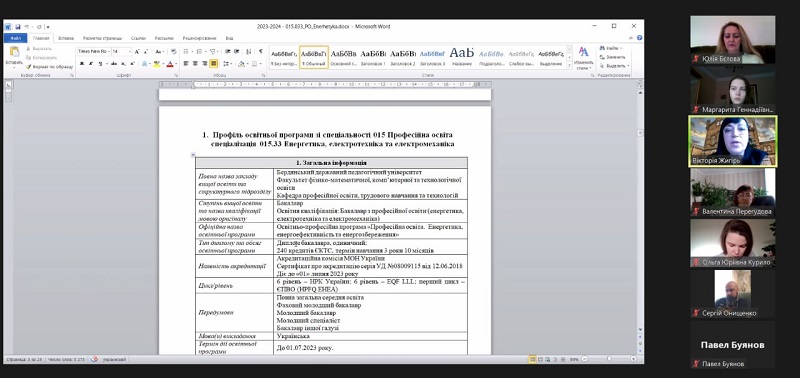Toggle italic formatting

90,64
